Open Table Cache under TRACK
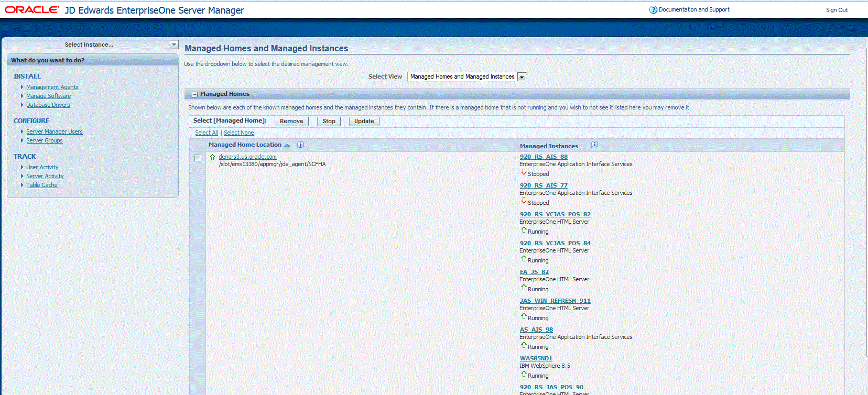The image size is (868, 395). pos(42,185)
